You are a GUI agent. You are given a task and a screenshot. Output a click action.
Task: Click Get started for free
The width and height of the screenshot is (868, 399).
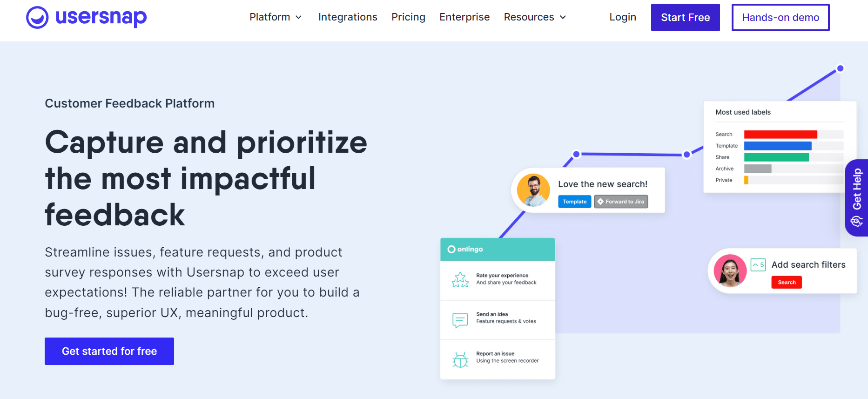tap(109, 351)
